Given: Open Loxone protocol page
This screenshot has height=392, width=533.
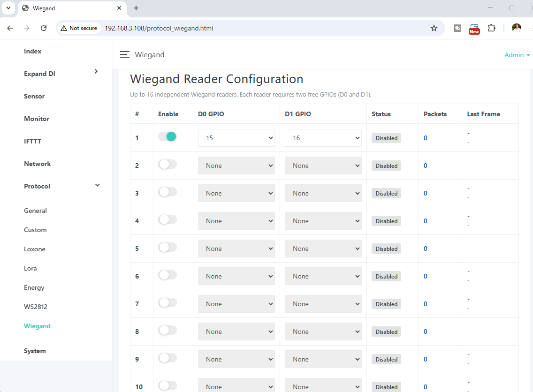Looking at the screenshot, I should (x=35, y=249).
